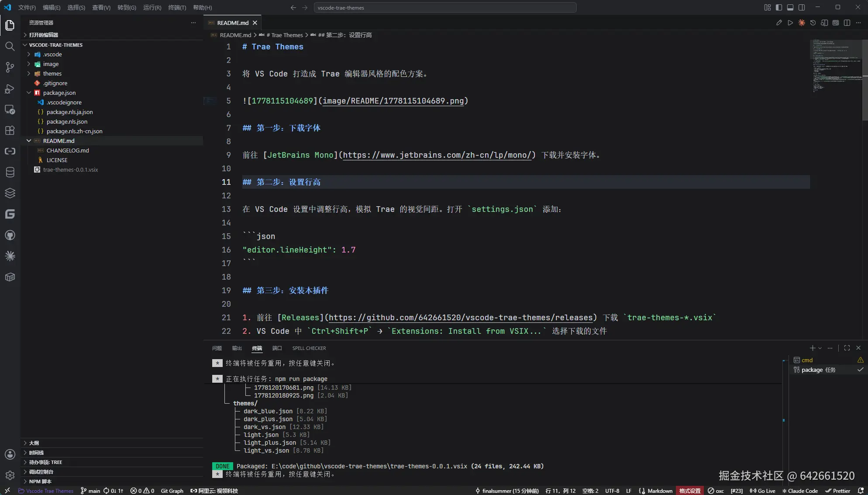Open the Source Control view

pos(10,67)
